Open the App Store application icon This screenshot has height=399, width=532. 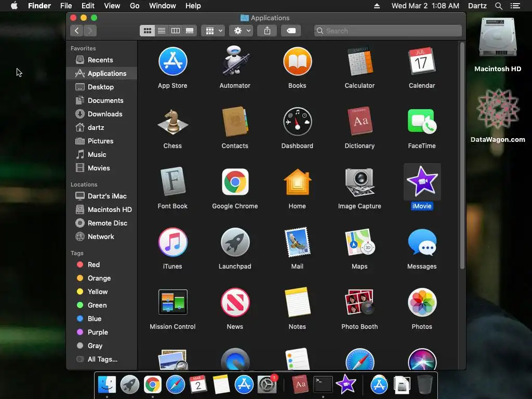point(172,61)
